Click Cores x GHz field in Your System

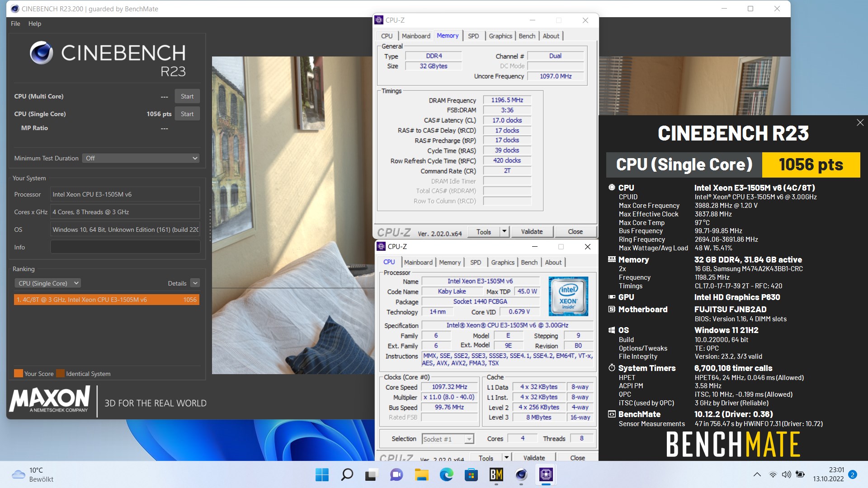125,212
